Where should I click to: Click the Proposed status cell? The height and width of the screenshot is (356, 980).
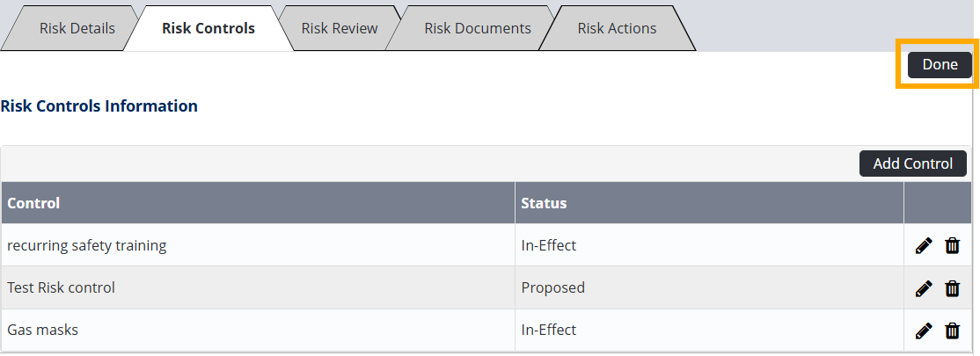point(552,287)
